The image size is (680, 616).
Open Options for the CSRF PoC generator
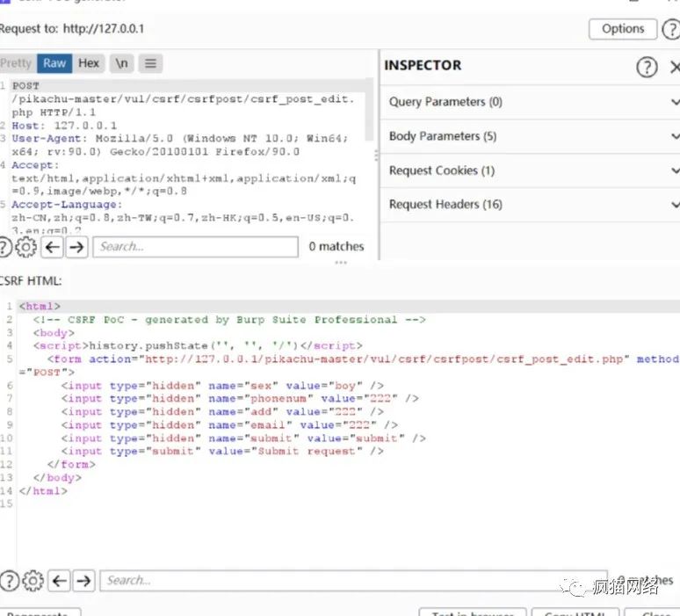point(622,29)
